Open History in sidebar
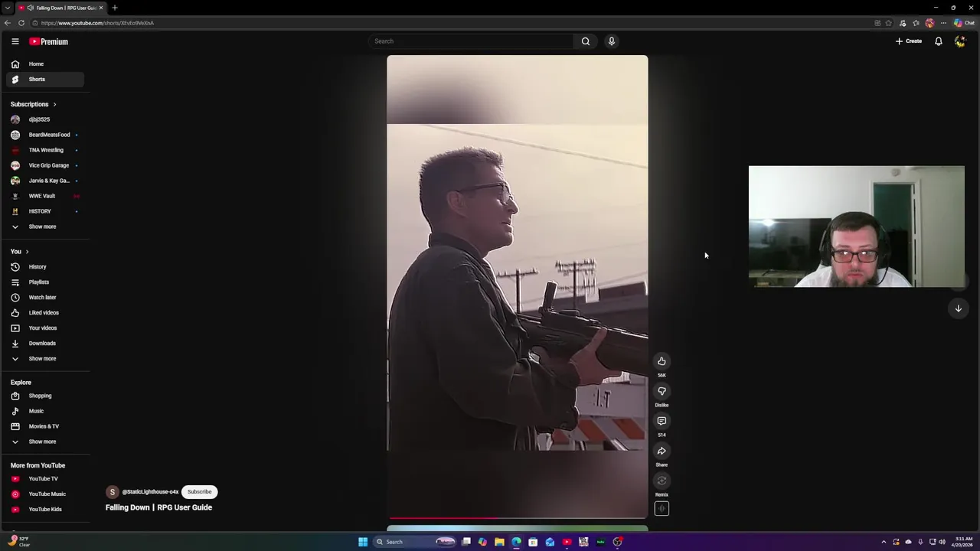The height and width of the screenshot is (551, 980). pyautogui.click(x=45, y=267)
